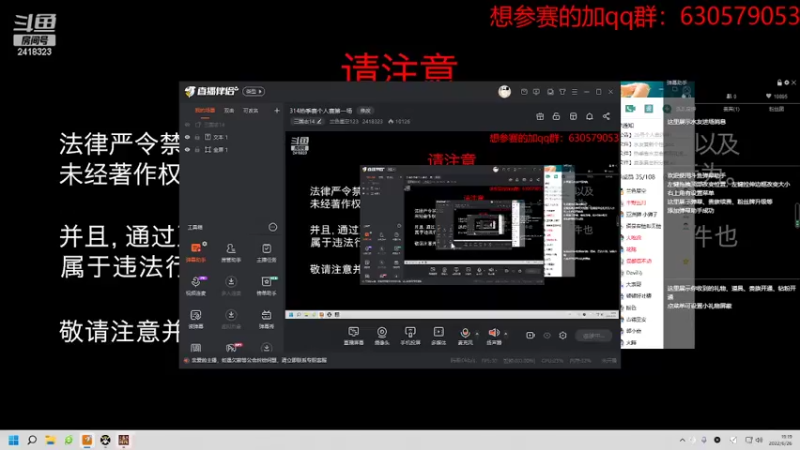This screenshot has width=800, height=450.
Task: Click the share icon above preview
Action: click(x=606, y=116)
